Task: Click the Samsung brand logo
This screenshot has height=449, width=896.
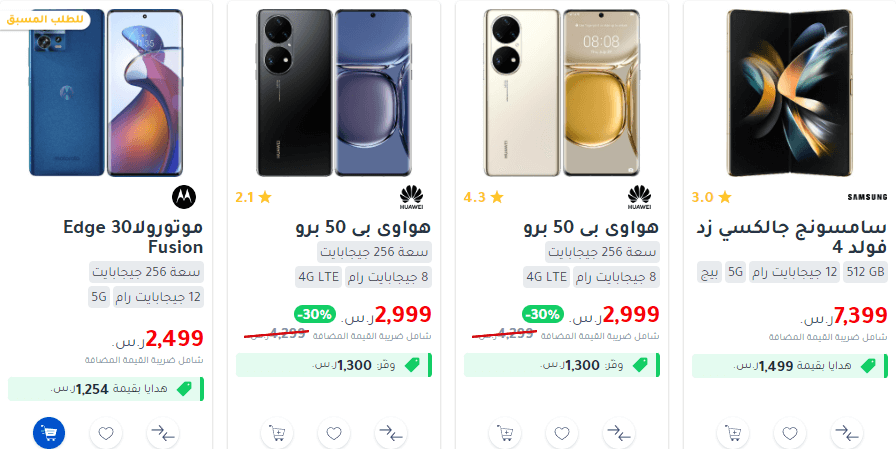Action: 867,197
